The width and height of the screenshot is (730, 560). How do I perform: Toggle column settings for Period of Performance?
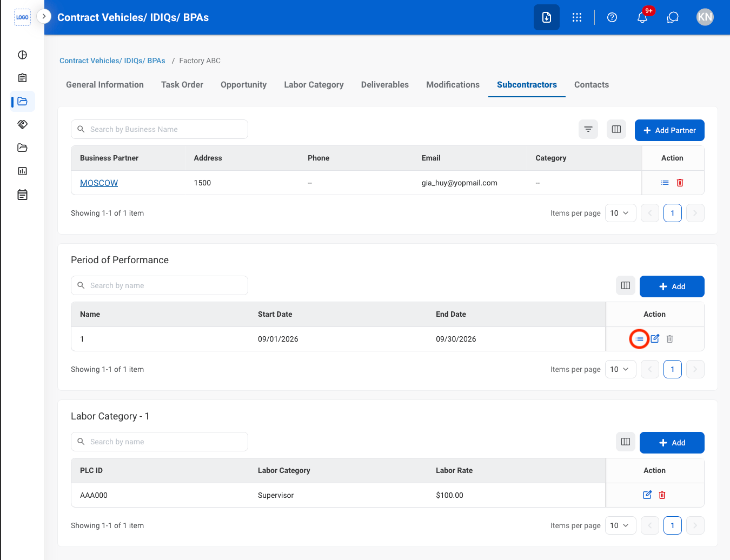click(x=626, y=285)
